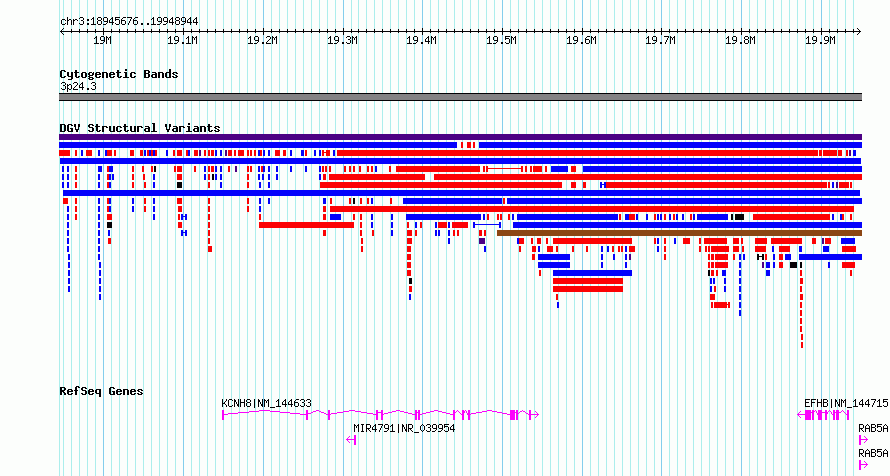Image resolution: width=890 pixels, height=476 pixels.
Task: Click the lower RAB5A gene label
Action: click(x=873, y=453)
